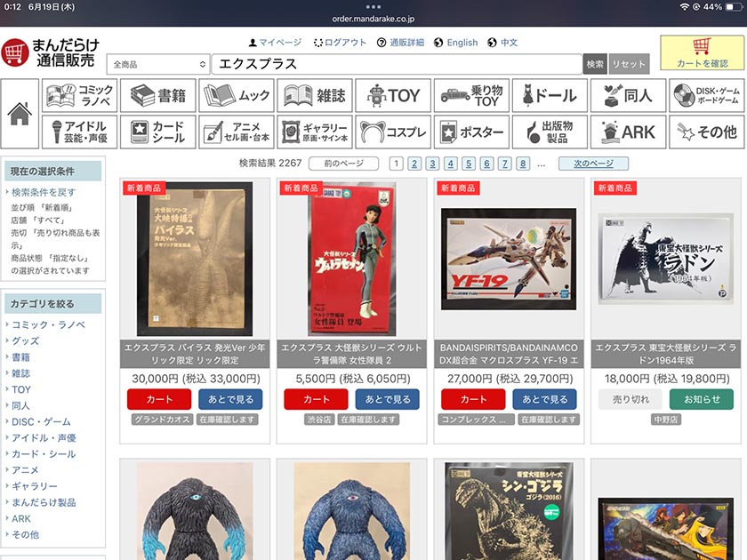The width and height of the screenshot is (747, 560).
Task: Go to results page 4
Action: [451, 164]
